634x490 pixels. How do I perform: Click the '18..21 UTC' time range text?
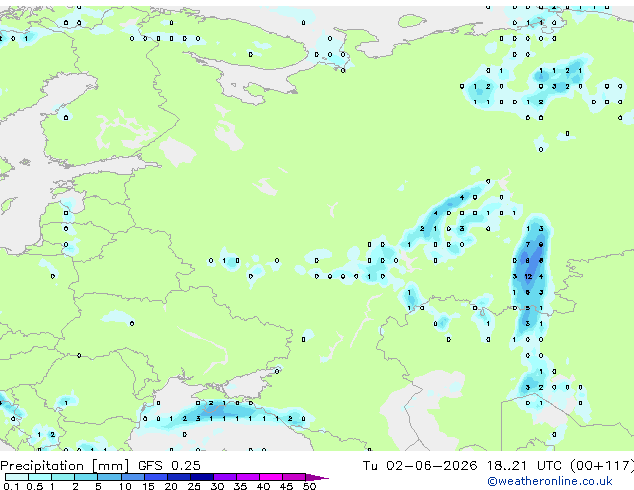(524, 466)
